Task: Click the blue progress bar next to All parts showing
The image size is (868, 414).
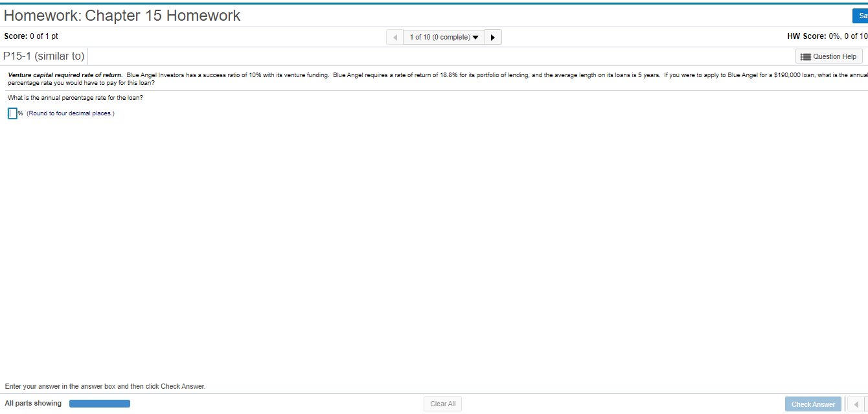Action: [x=99, y=403]
